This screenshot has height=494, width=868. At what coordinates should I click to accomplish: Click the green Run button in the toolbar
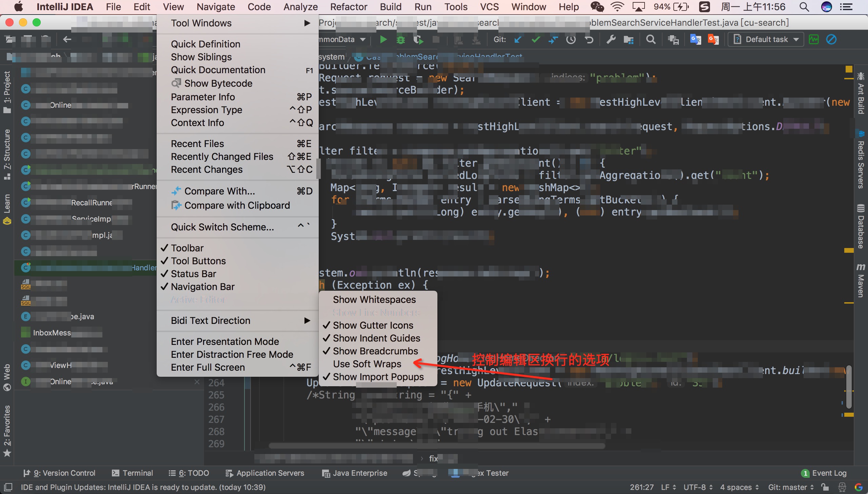(x=383, y=39)
